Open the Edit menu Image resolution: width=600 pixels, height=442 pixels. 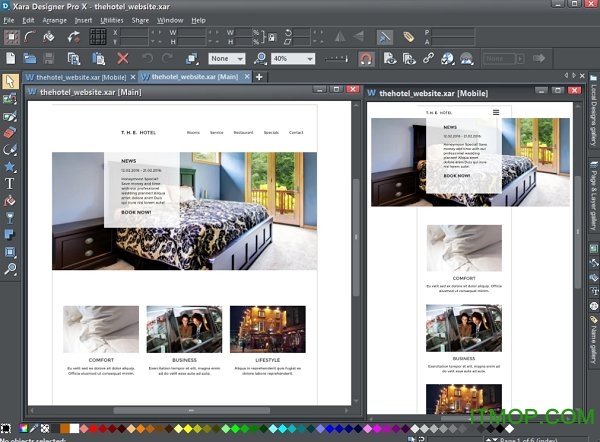pyautogui.click(x=28, y=20)
